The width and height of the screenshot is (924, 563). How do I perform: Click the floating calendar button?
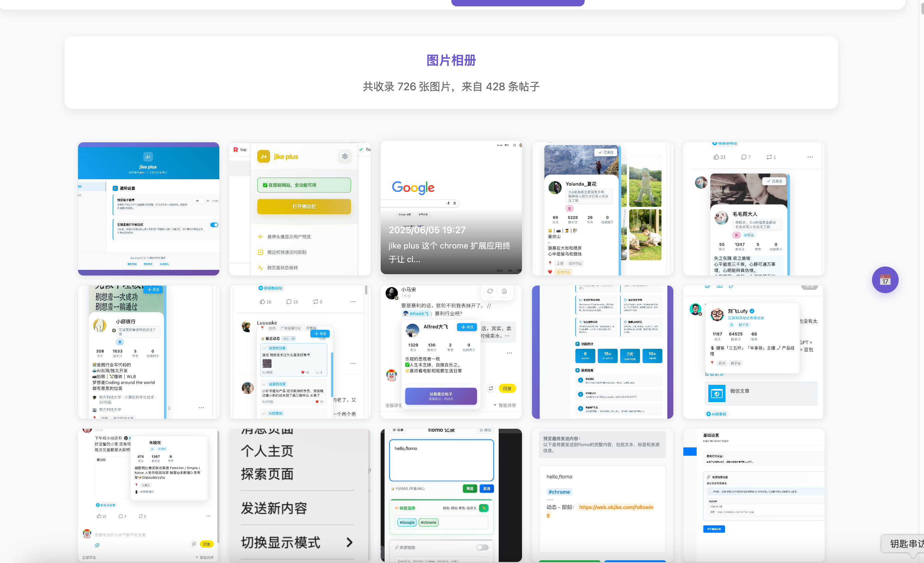(x=885, y=280)
